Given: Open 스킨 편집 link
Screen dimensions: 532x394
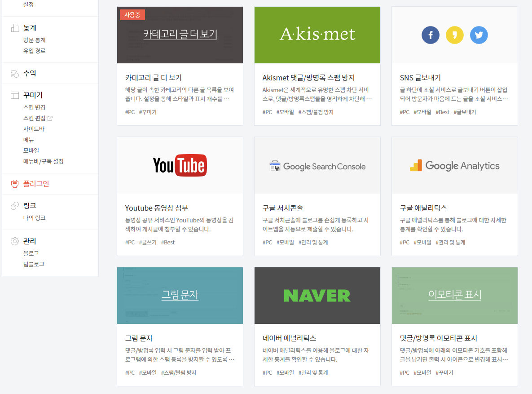Looking at the screenshot, I should coord(34,118).
